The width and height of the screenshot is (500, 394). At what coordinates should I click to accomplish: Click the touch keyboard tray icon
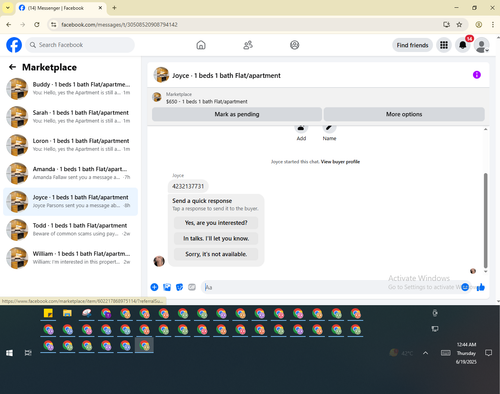click(446, 353)
